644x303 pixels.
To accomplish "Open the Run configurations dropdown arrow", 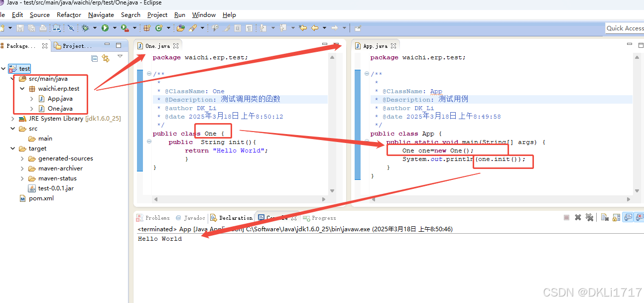I will [x=114, y=28].
